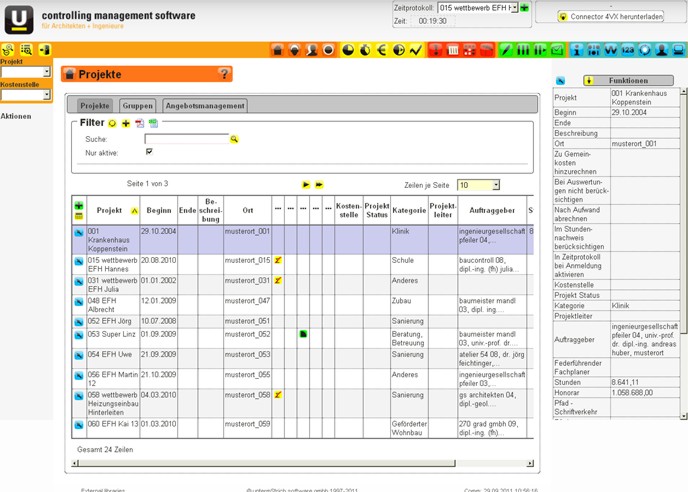This screenshot has width=688, height=492.
Task: Open the list search icon at top left
Action: pos(26,50)
